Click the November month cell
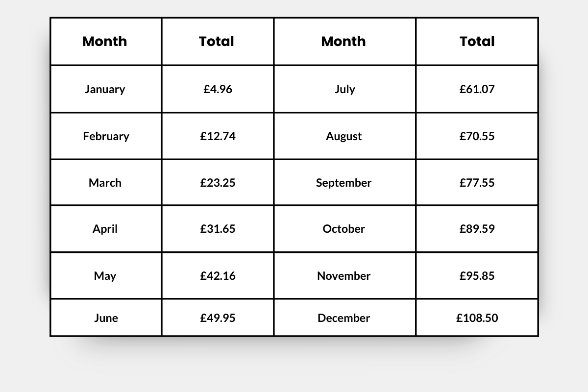The width and height of the screenshot is (588, 392). (344, 276)
